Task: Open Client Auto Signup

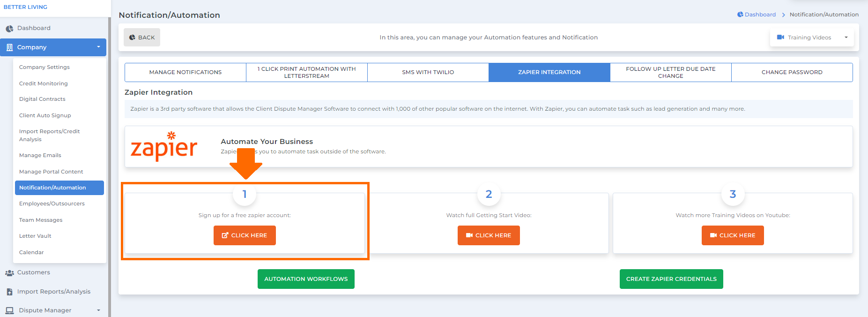Action: pyautogui.click(x=45, y=115)
